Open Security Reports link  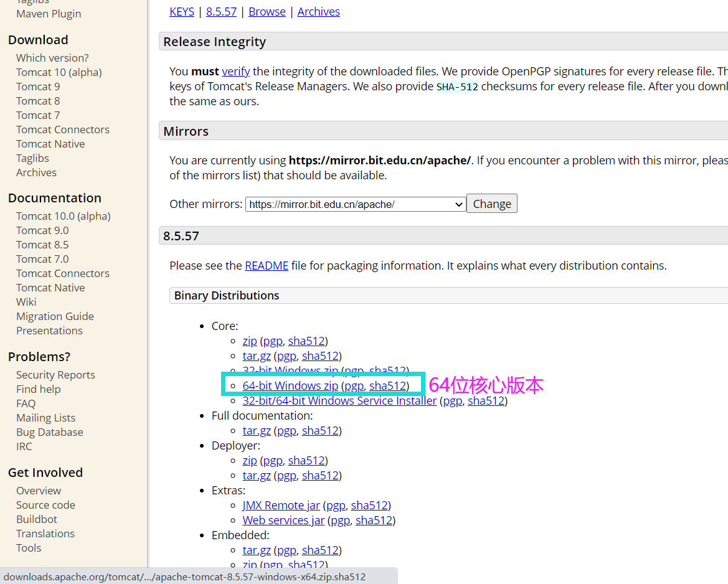55,375
